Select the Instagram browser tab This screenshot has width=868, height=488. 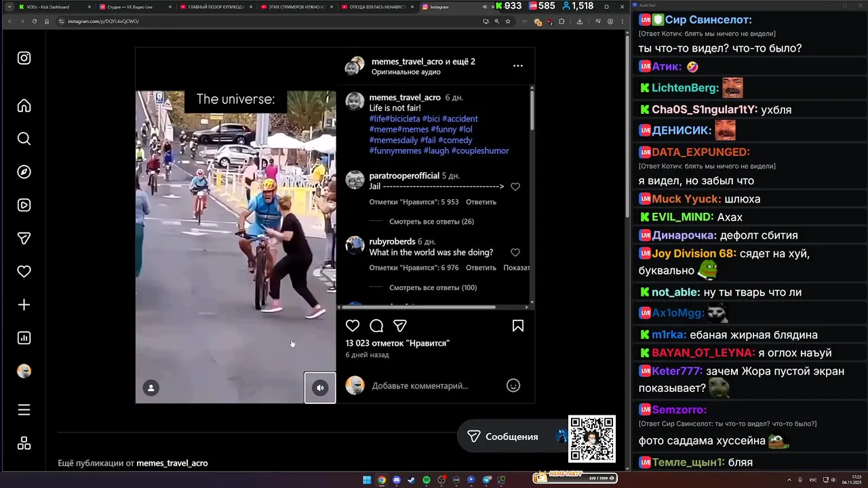pos(454,7)
